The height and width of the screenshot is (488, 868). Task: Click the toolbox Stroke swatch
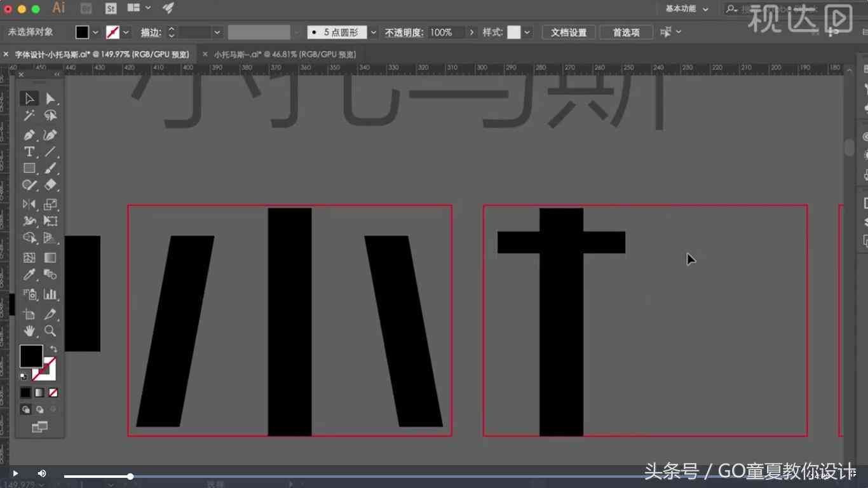48,372
